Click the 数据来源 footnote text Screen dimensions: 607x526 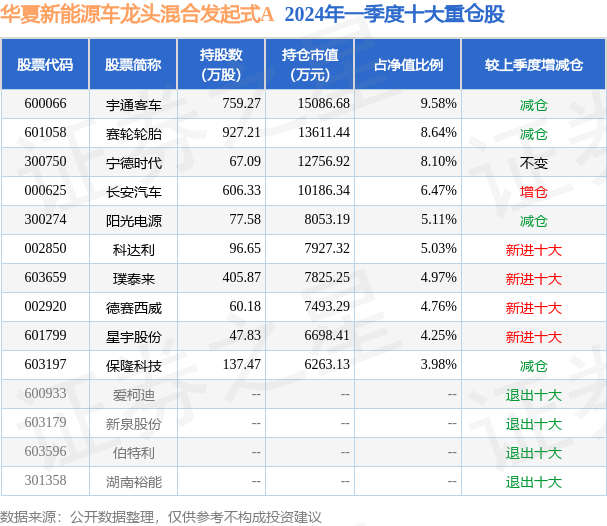click(161, 517)
